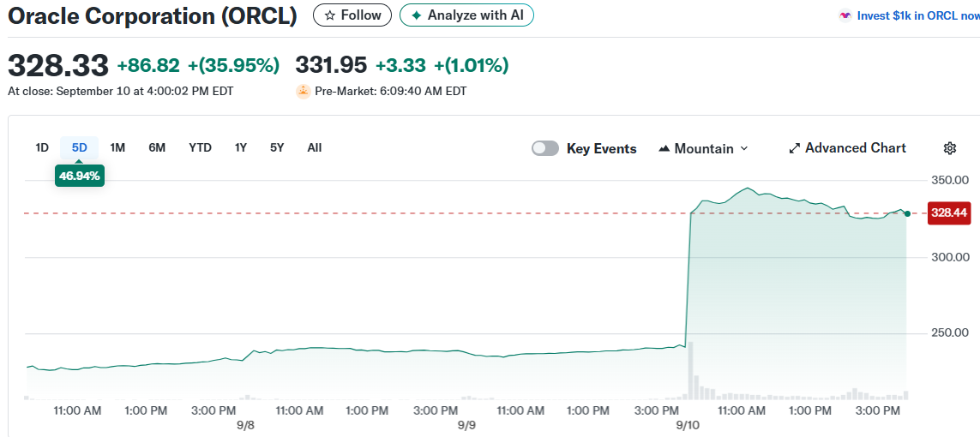Toggle the Key Events switch
The image size is (980, 437).
tap(545, 148)
